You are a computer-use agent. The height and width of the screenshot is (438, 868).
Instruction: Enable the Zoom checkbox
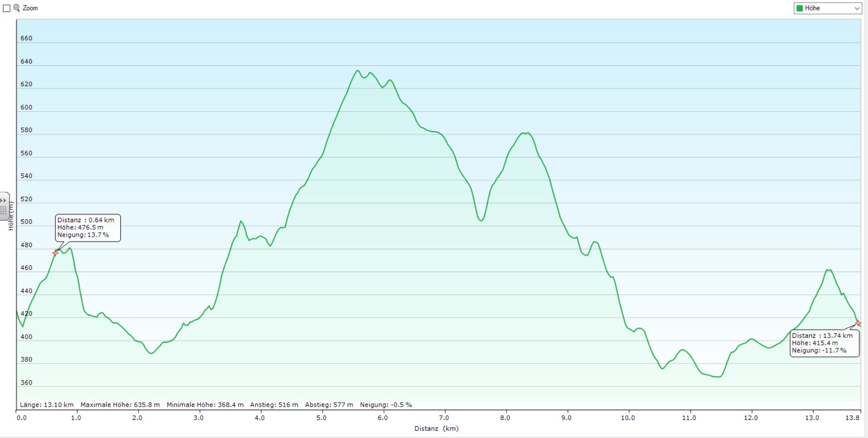pyautogui.click(x=7, y=8)
